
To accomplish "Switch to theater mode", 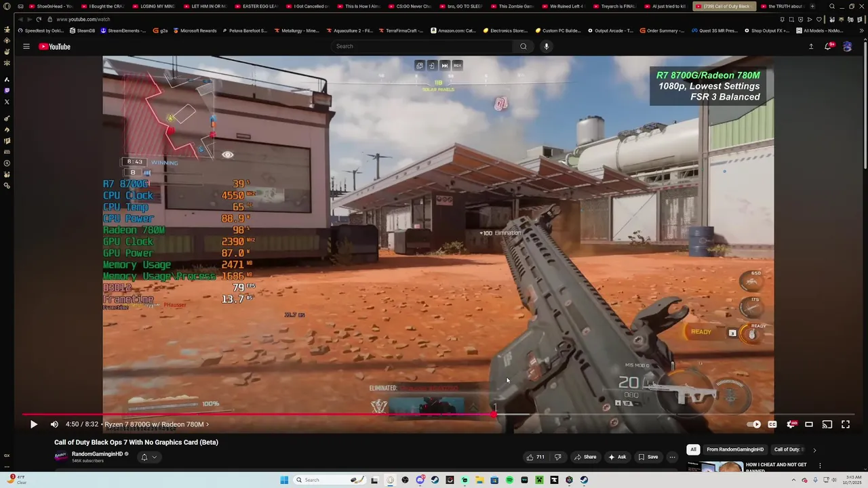I will click(x=809, y=424).
